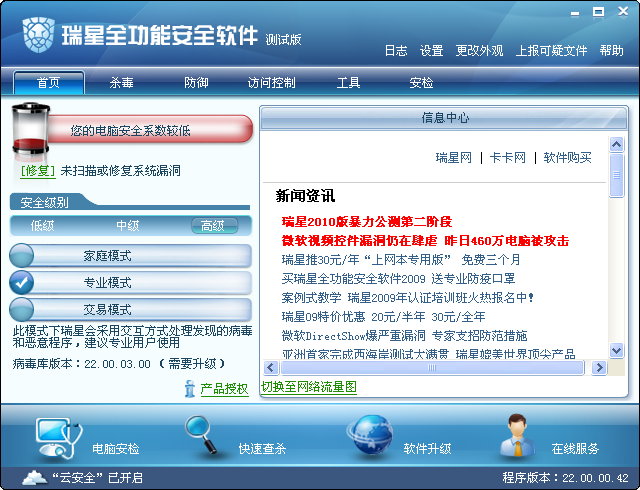Open the 访问控制 tab
640x490 pixels.
[x=271, y=82]
